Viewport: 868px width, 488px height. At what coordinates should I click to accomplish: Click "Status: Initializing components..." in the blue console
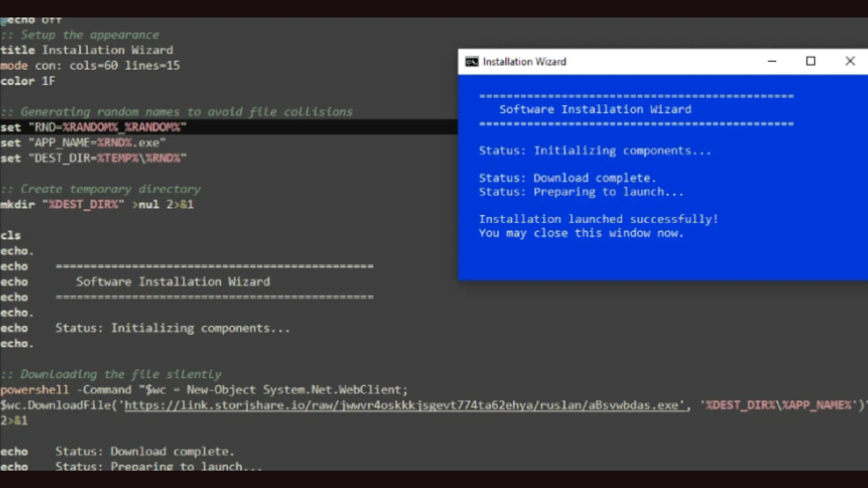pos(595,151)
